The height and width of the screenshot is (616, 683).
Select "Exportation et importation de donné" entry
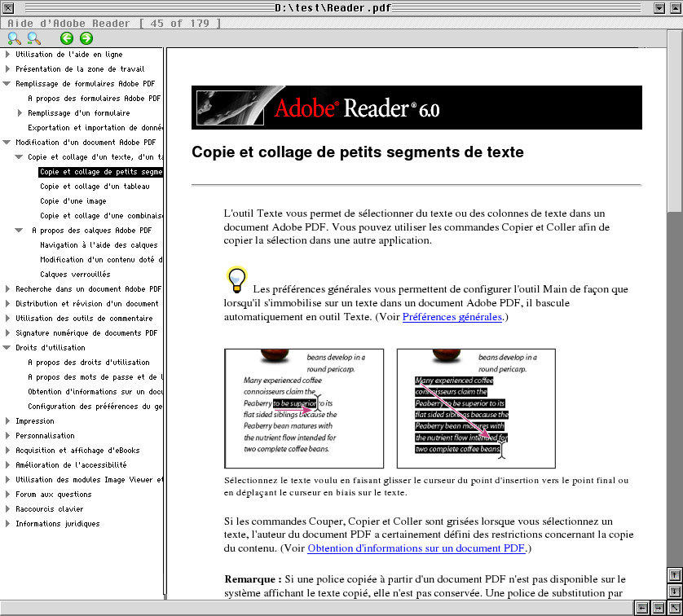(x=95, y=128)
